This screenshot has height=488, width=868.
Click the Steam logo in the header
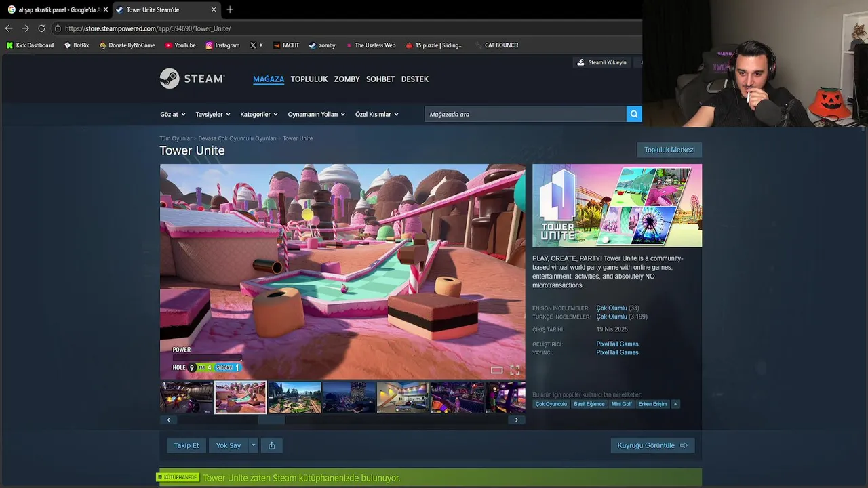tap(192, 79)
